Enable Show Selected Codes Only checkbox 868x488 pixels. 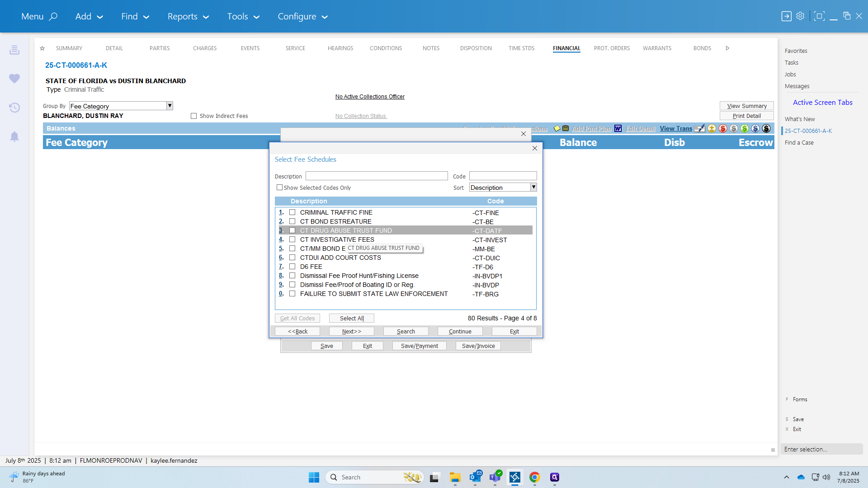point(279,188)
